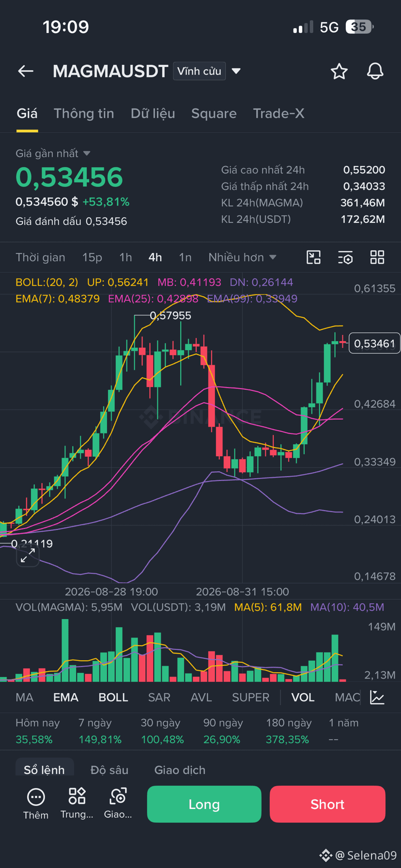Tap the back arrow icon
Image resolution: width=401 pixels, height=868 pixels.
pos(26,71)
